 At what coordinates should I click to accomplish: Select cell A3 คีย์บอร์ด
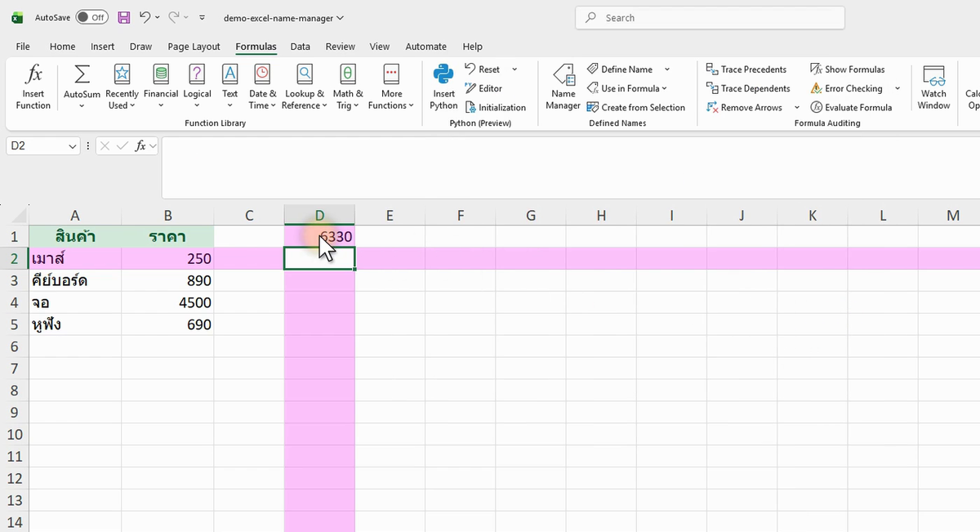pyautogui.click(x=75, y=281)
